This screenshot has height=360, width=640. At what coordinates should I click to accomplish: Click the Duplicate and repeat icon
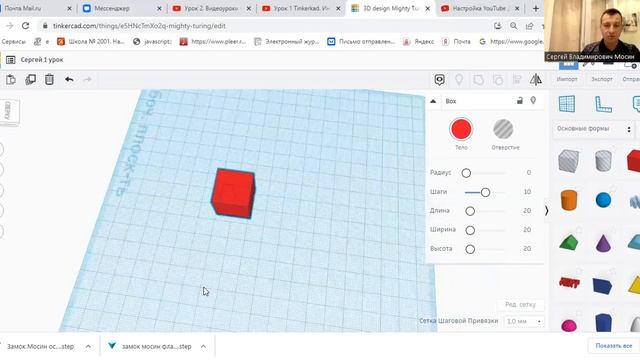point(31,80)
